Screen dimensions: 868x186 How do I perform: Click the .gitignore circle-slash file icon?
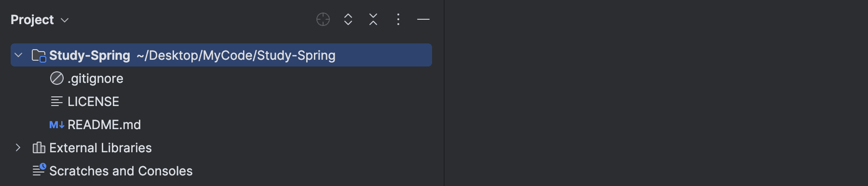[x=57, y=78]
